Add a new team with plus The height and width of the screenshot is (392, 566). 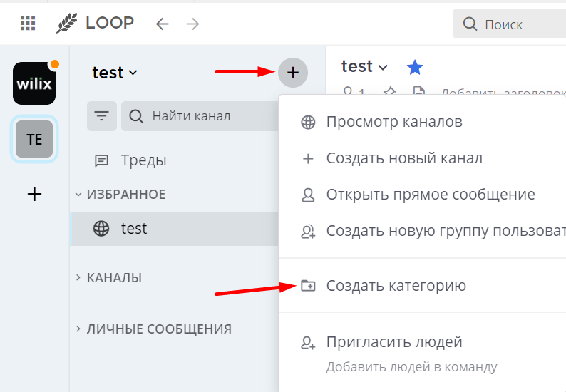34,194
